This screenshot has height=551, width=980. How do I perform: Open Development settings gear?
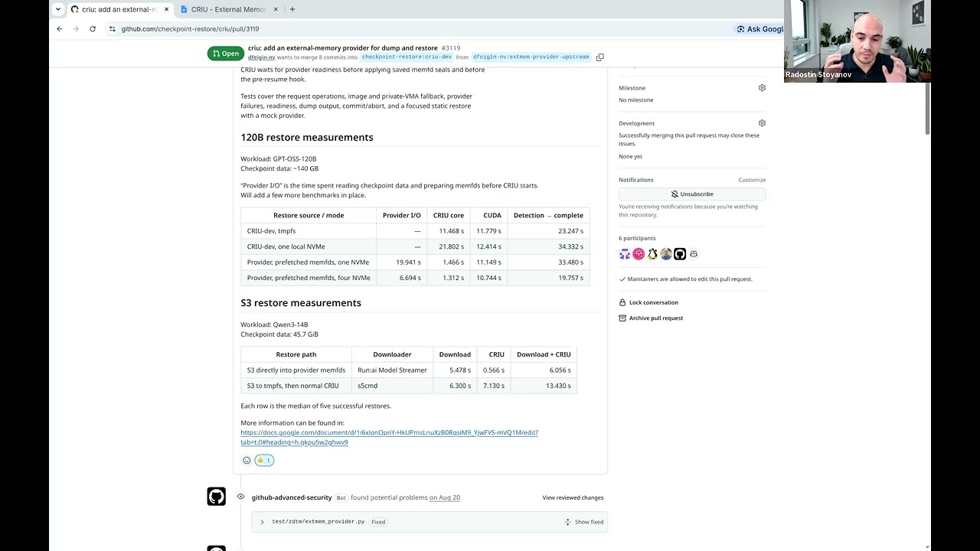coord(762,123)
